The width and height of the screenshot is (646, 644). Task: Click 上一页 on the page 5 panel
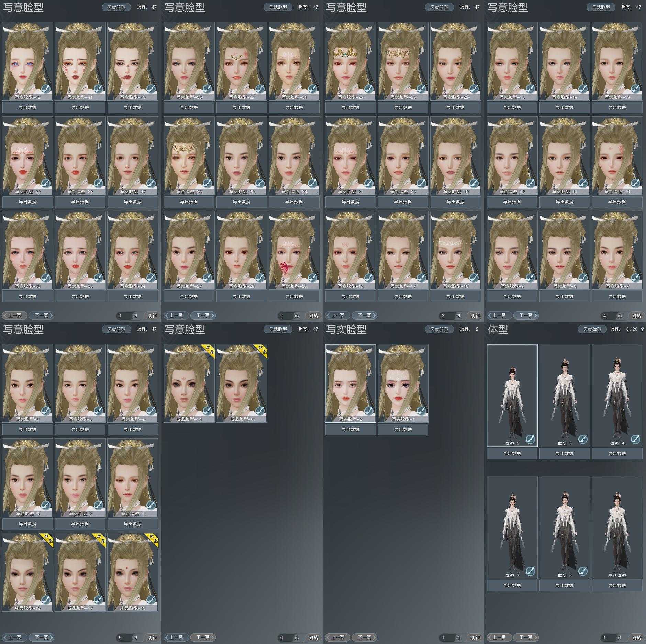click(x=14, y=637)
